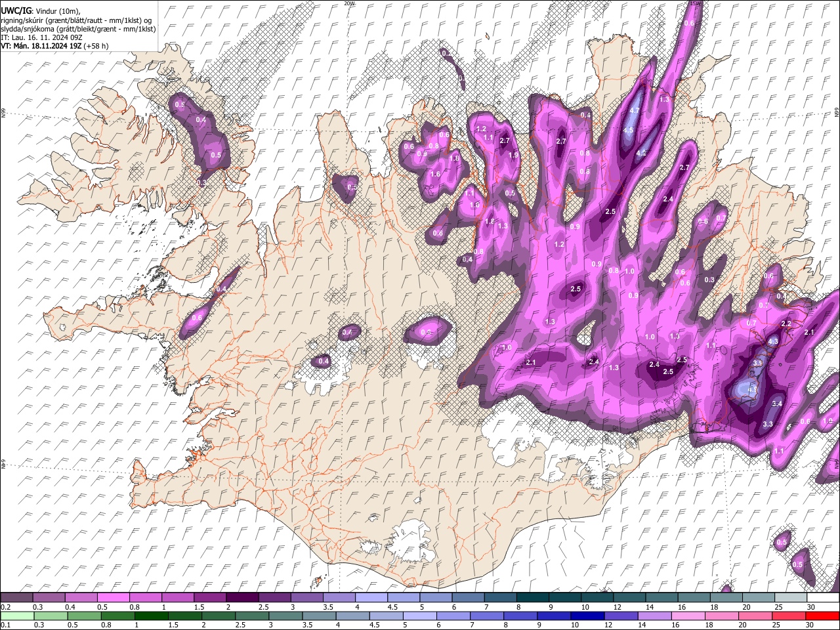The height and width of the screenshot is (630, 840).
Task: Click the upper scale swatch between 8 and 9
Action: tap(532, 598)
